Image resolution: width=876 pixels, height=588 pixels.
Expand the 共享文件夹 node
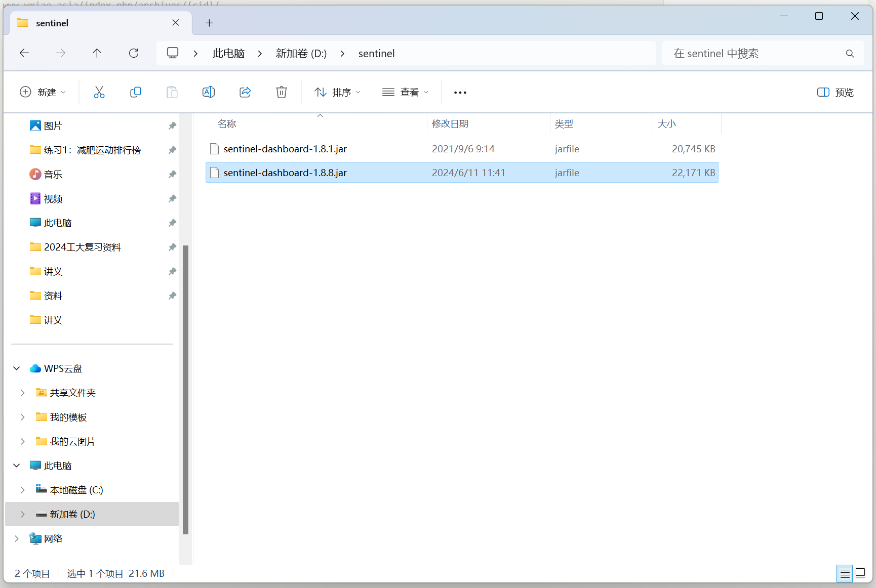[x=23, y=393]
